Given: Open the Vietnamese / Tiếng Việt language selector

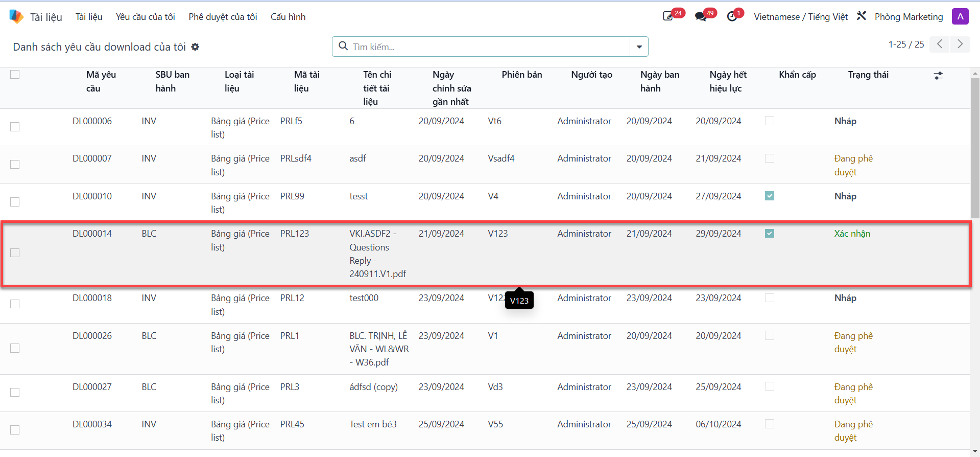Looking at the screenshot, I should (x=800, y=17).
